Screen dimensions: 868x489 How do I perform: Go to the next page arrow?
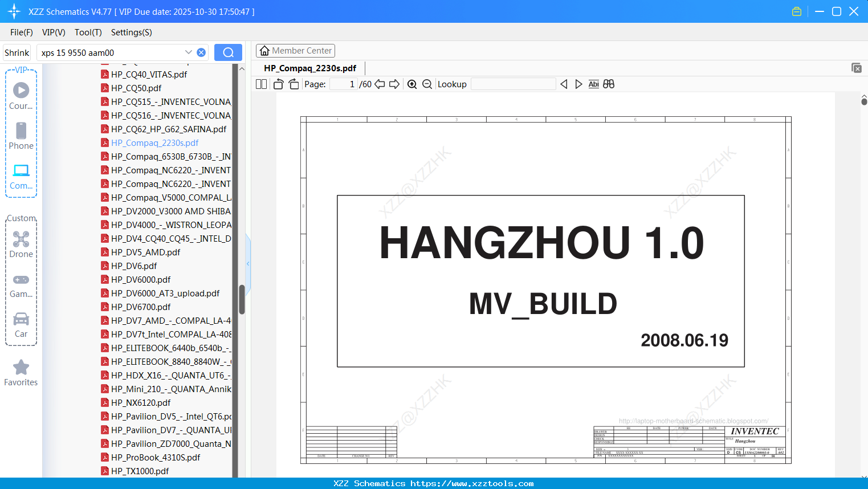click(x=394, y=84)
